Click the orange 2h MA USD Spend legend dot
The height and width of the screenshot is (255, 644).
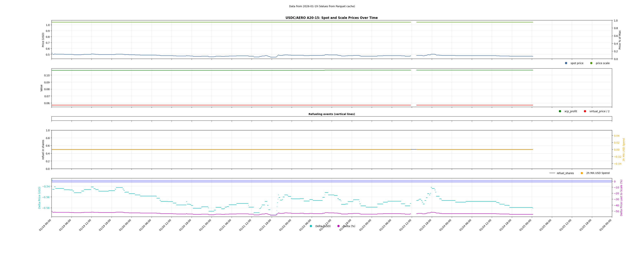click(x=582, y=173)
